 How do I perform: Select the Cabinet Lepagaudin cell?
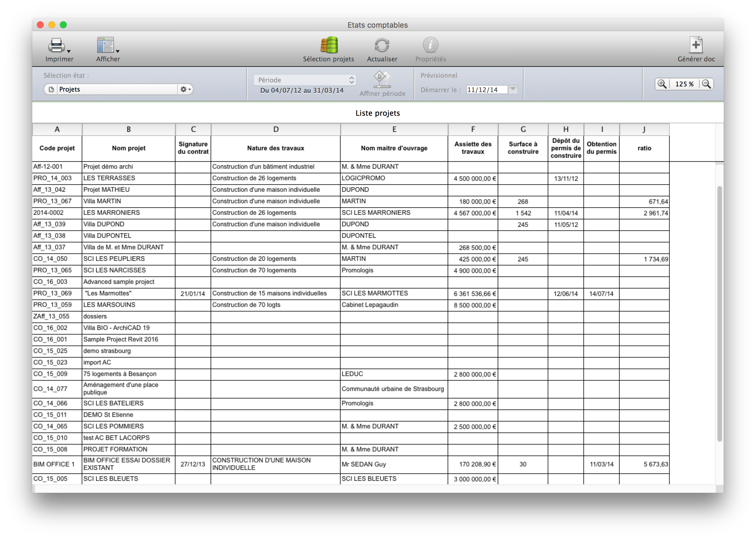(x=394, y=305)
